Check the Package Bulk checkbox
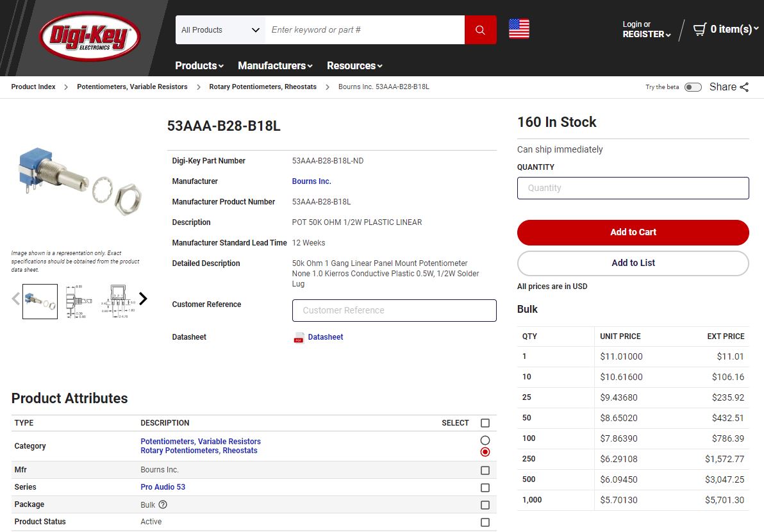Image resolution: width=764 pixels, height=532 pixels. (x=485, y=505)
